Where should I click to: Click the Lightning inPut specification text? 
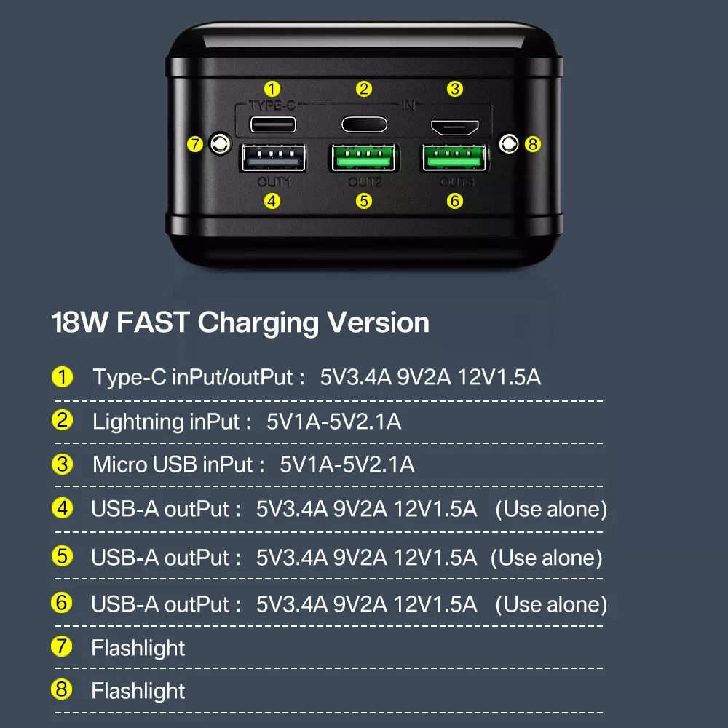(x=247, y=422)
